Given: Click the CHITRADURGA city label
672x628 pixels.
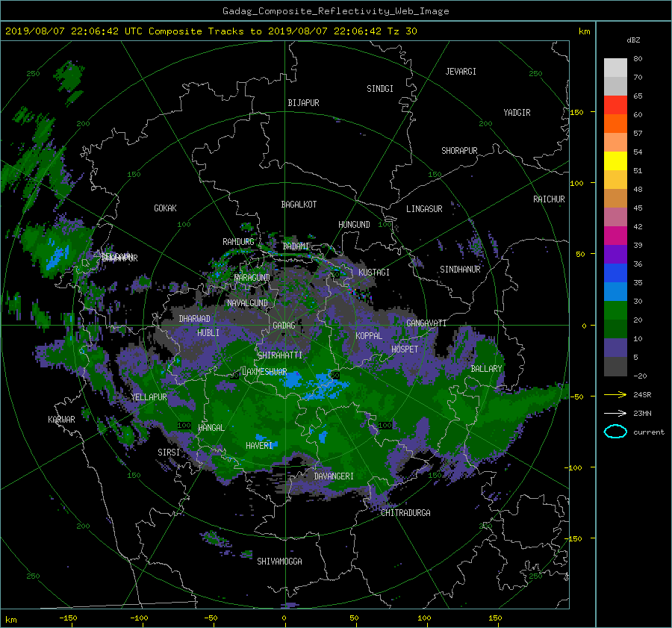Looking at the screenshot, I should coord(406,513).
